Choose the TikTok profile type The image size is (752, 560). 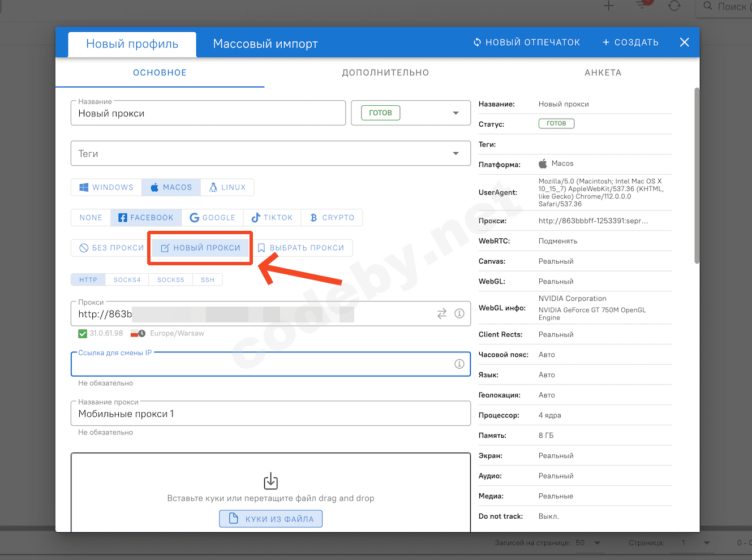[272, 218]
